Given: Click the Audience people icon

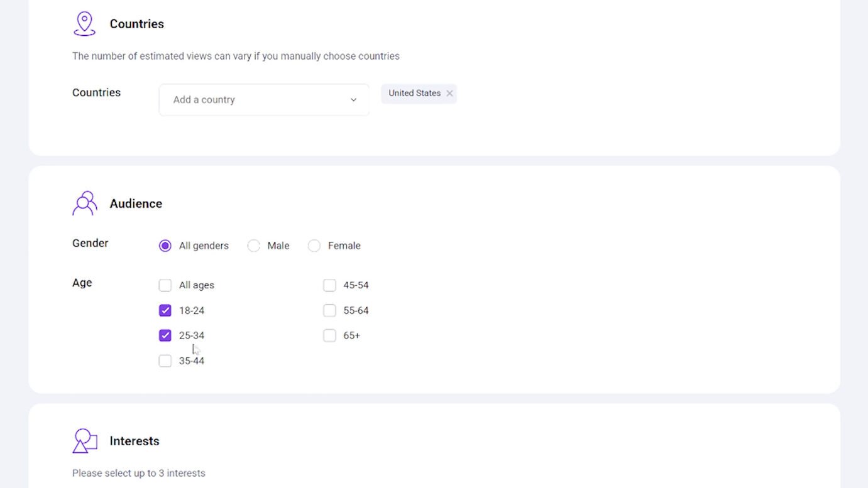Looking at the screenshot, I should (84, 203).
